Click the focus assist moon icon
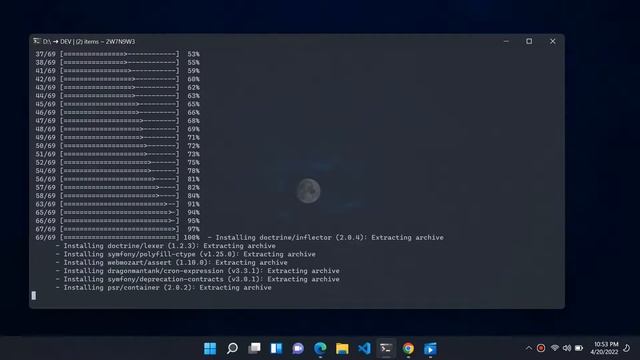 click(x=627, y=348)
